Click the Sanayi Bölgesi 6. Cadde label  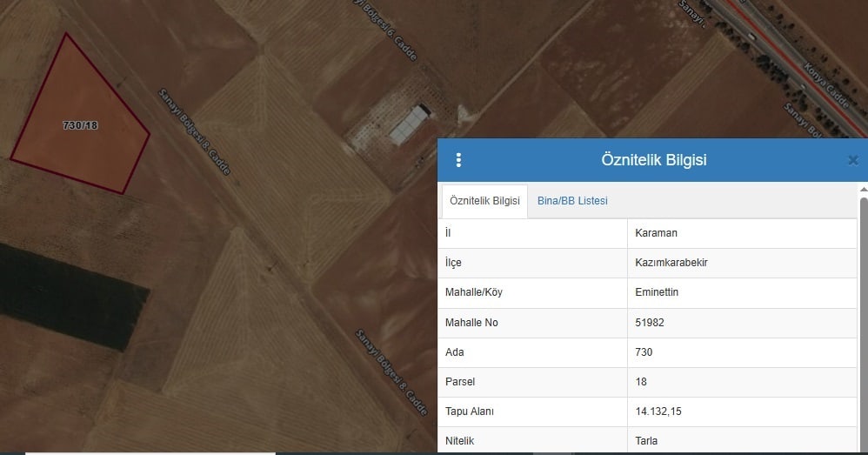[x=385, y=30]
